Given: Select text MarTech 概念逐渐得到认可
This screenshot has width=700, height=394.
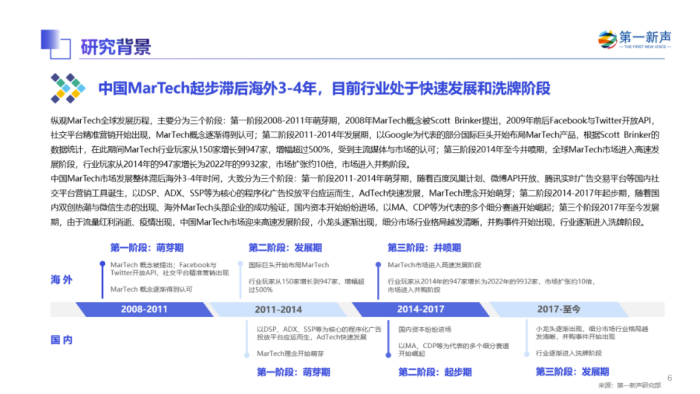Looking at the screenshot, I should pos(151,289).
